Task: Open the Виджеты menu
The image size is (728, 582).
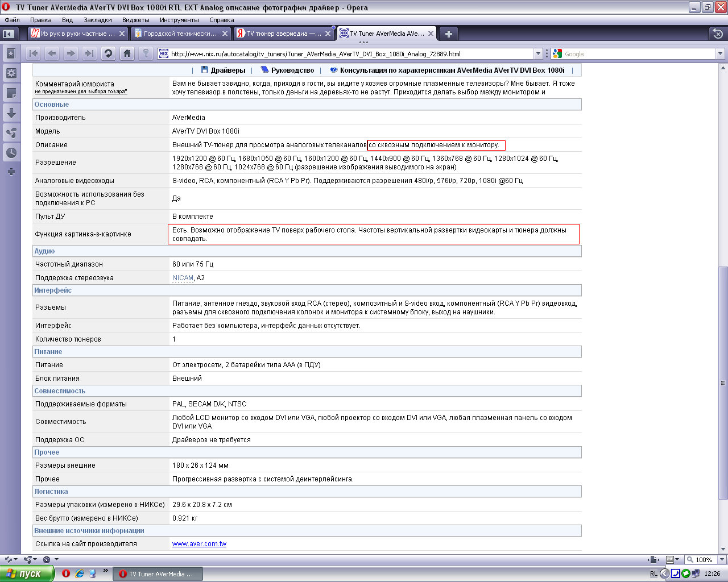Action: pos(136,20)
